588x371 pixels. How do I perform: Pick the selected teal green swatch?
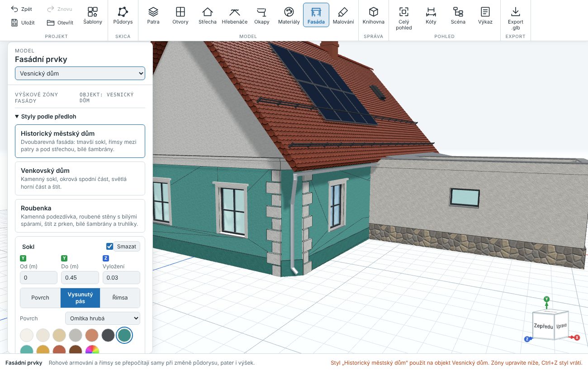[x=124, y=335]
